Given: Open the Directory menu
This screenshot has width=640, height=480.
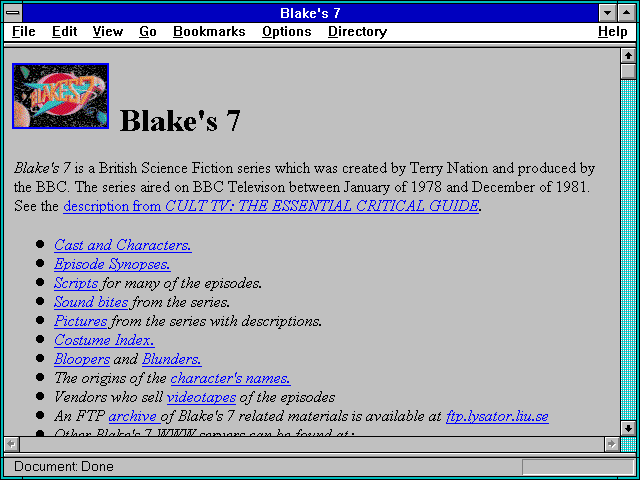Looking at the screenshot, I should [x=358, y=32].
